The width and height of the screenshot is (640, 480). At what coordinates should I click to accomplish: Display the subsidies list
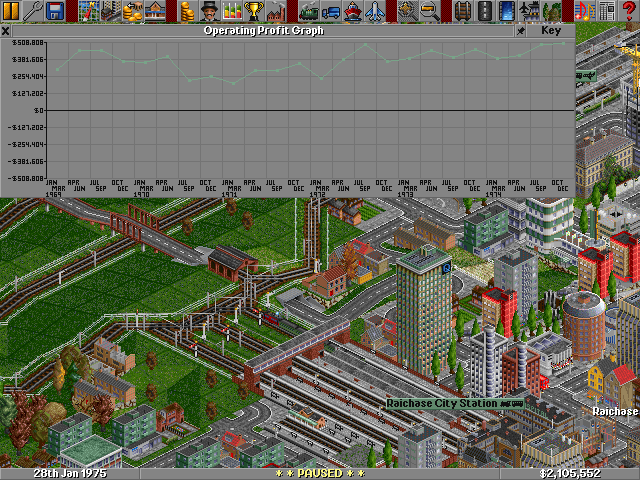pos(132,11)
